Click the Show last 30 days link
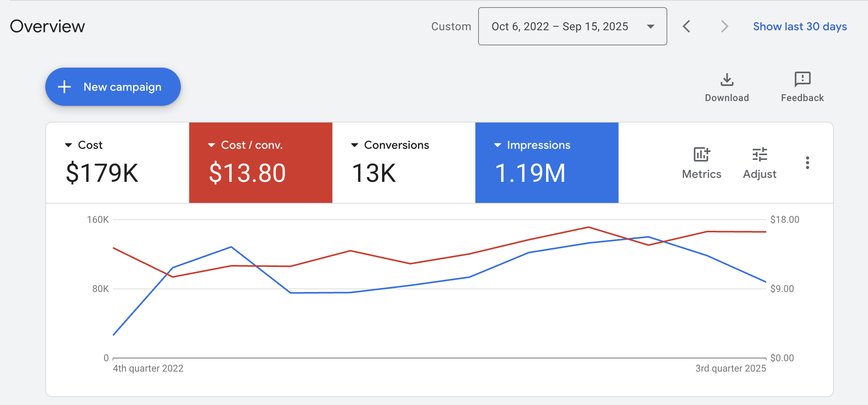Image resolution: width=868 pixels, height=405 pixels. coord(800,27)
